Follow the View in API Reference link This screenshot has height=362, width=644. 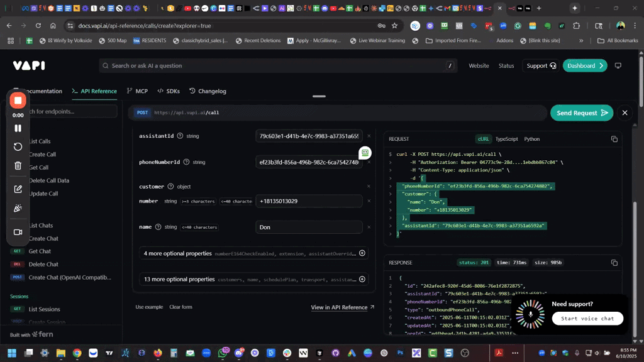coord(342,307)
